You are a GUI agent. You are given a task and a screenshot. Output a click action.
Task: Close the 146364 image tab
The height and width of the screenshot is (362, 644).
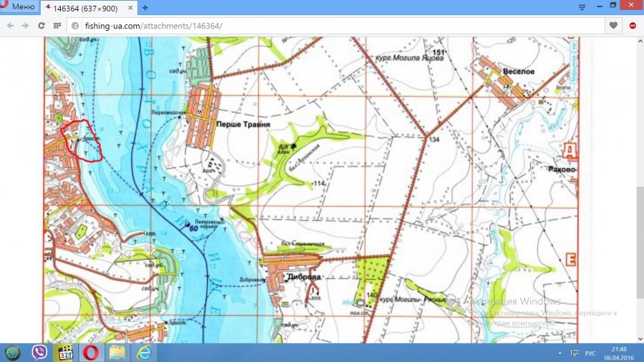(x=131, y=7)
